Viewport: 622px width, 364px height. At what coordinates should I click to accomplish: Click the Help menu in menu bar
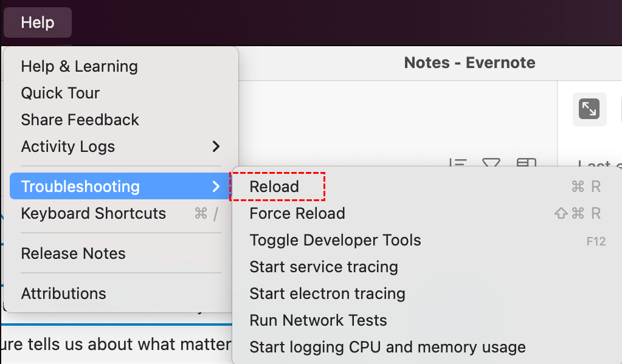pos(38,22)
